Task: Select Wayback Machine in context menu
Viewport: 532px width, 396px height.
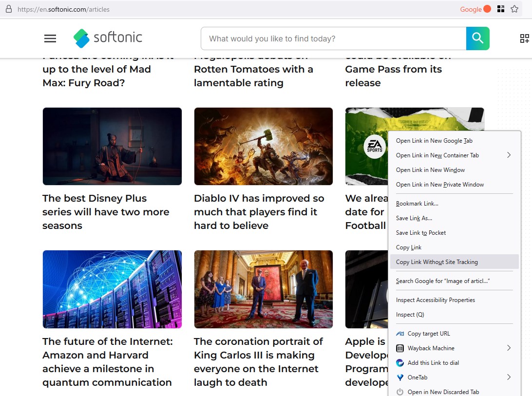Action: (431, 348)
